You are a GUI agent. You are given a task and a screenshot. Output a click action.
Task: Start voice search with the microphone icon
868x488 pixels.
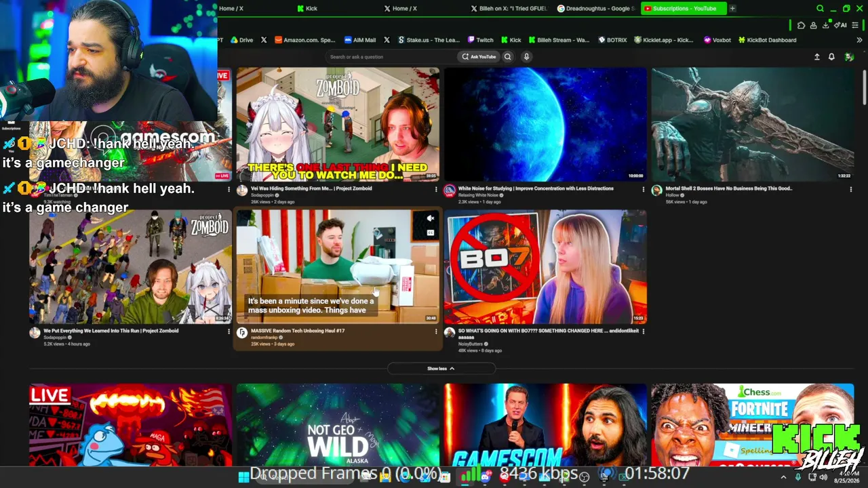click(526, 57)
